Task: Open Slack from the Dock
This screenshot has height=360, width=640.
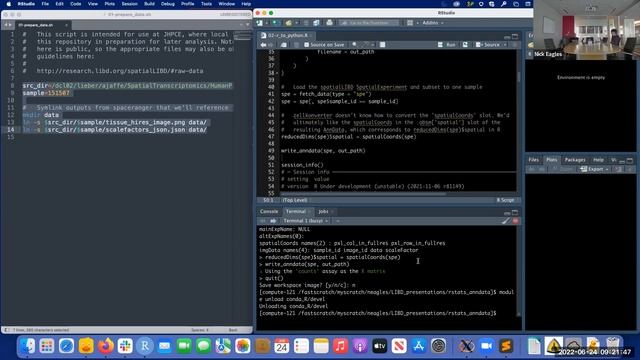Action: [125, 346]
